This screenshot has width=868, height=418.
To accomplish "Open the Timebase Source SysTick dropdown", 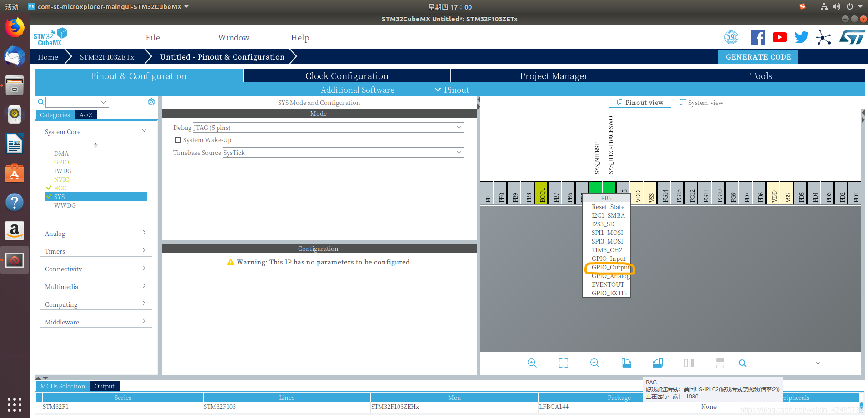I will [343, 153].
